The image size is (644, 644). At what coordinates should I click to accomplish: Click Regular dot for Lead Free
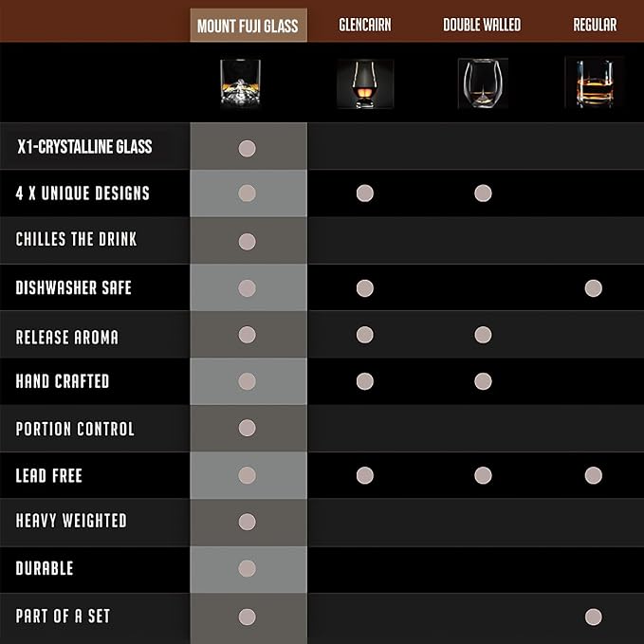click(x=594, y=475)
